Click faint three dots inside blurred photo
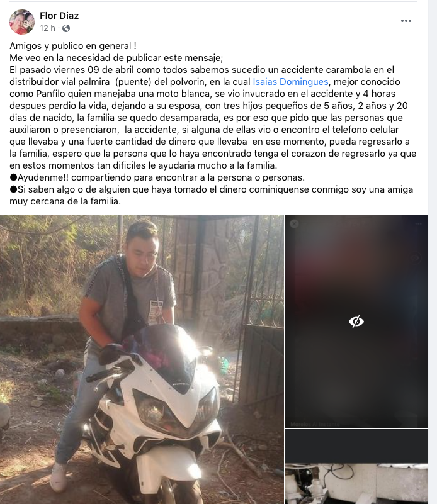This screenshot has width=437, height=504. [418, 224]
